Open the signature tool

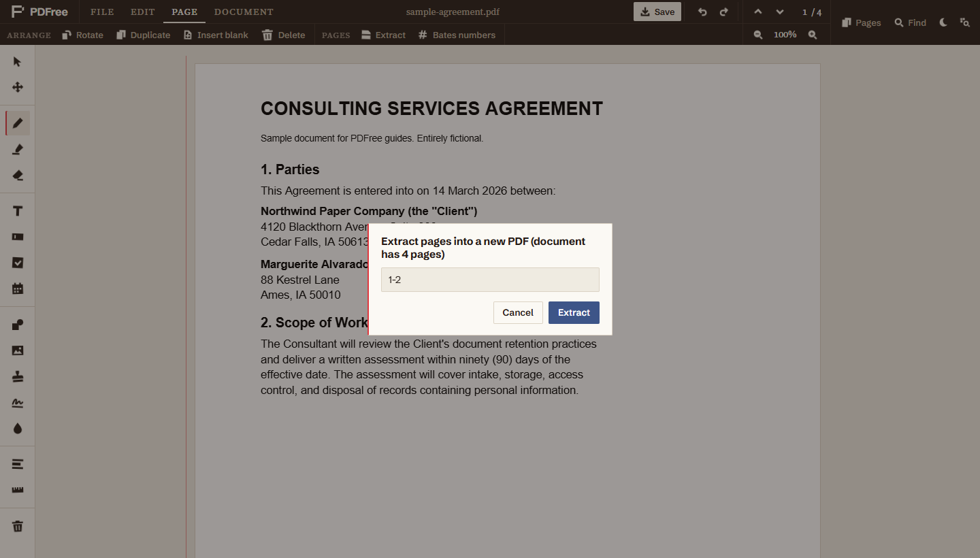point(18,402)
